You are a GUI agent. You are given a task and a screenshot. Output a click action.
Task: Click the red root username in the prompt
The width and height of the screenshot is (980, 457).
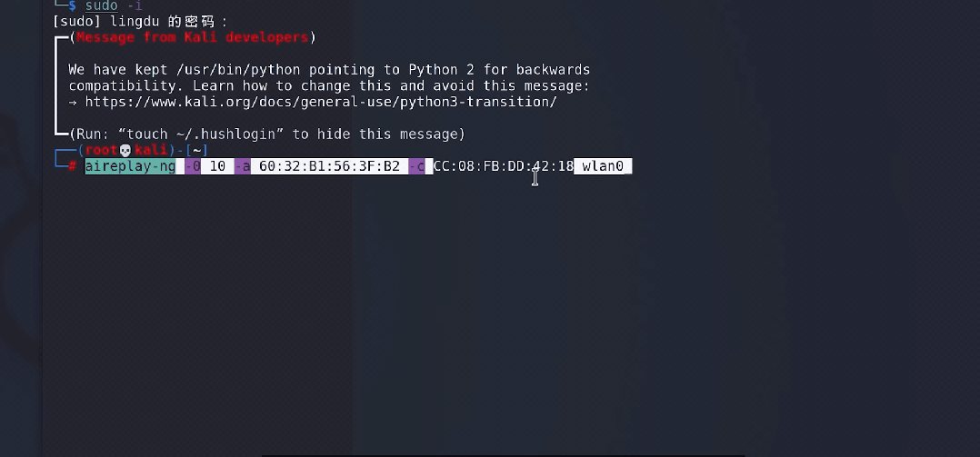coord(102,151)
